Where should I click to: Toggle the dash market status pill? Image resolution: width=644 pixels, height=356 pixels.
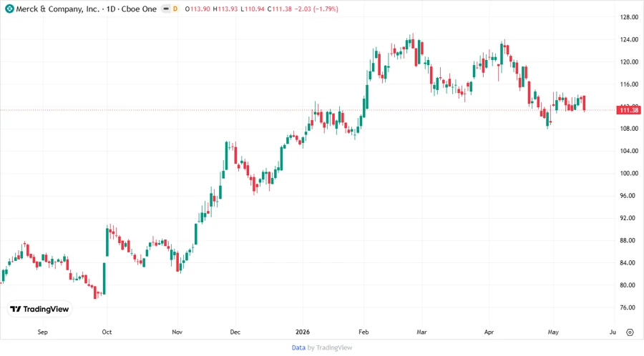coord(166,9)
